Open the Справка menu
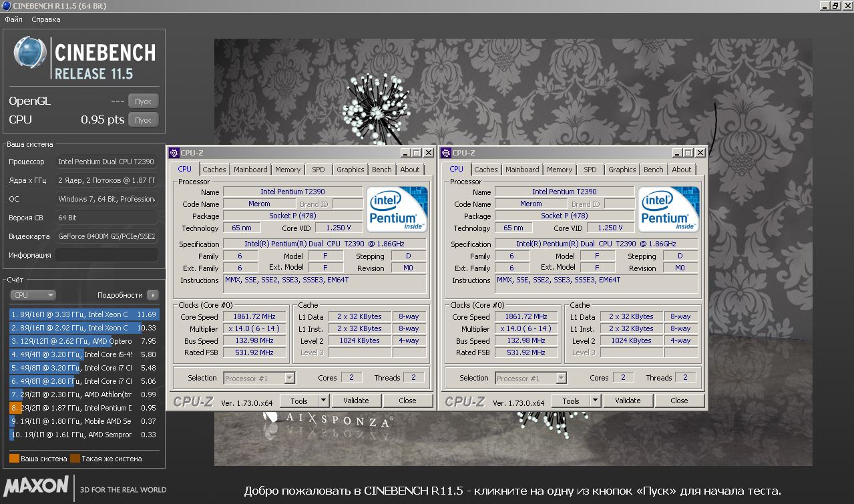 (x=46, y=19)
